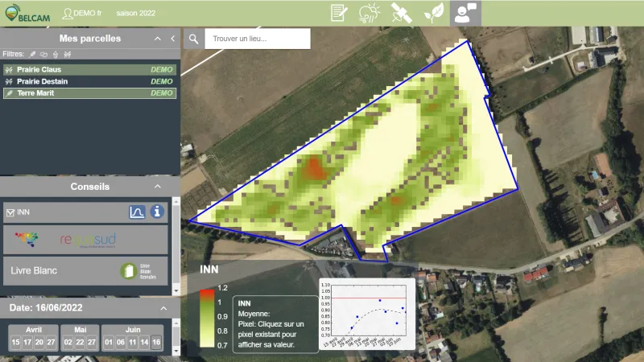Viewport: 644px width, 362px height.
Task: Collapse the Date panel
Action: [x=165, y=308]
